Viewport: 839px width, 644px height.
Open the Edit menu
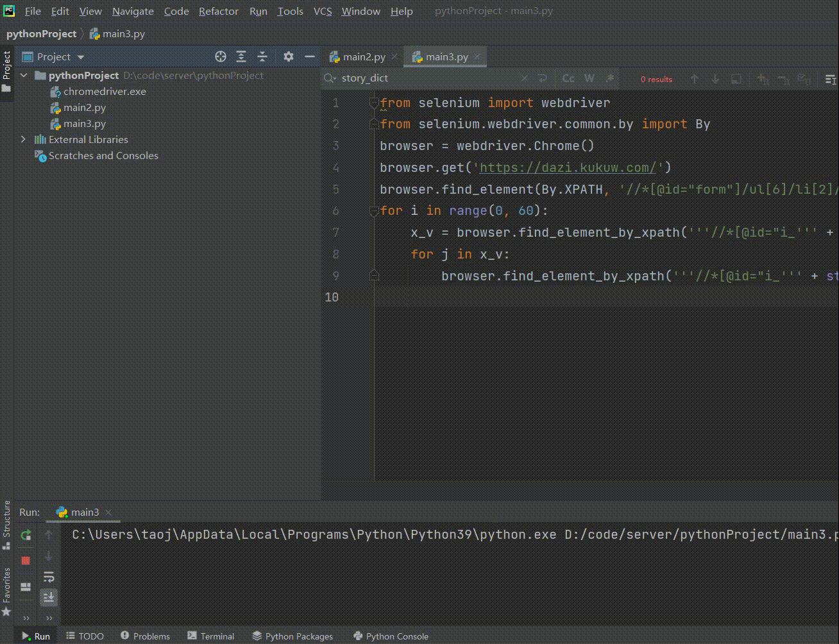coord(60,11)
